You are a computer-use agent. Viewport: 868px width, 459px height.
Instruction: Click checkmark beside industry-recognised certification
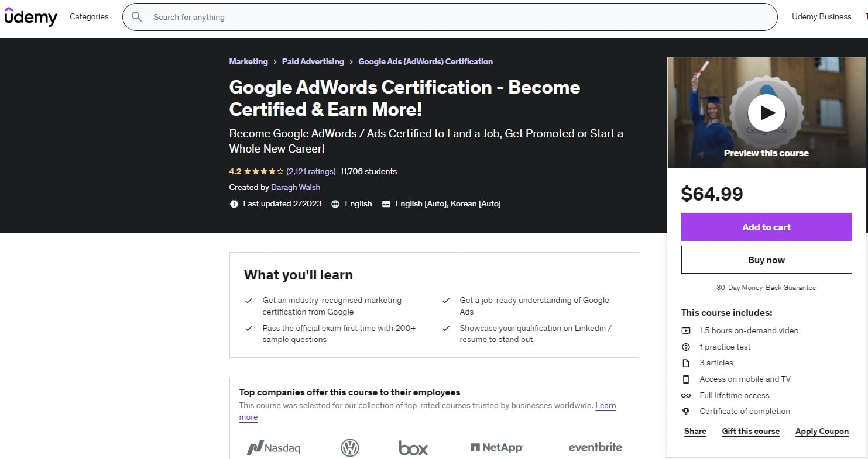[x=249, y=301]
